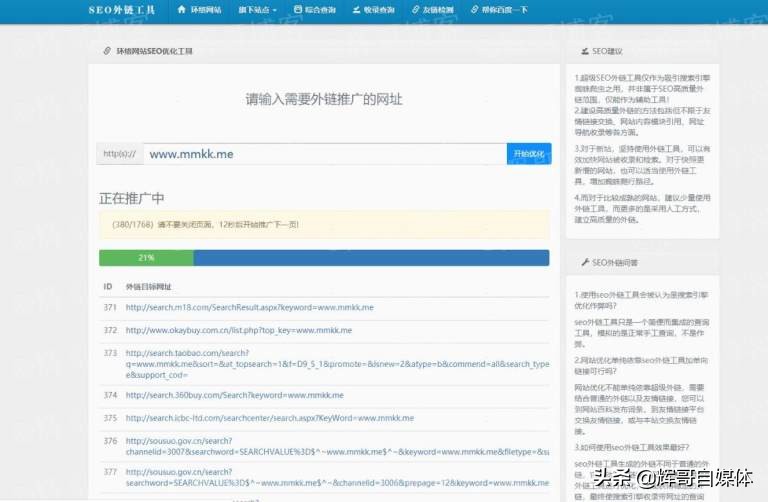Expand the 旗下站点 dropdown menu
The image size is (768, 502).
pos(258,10)
